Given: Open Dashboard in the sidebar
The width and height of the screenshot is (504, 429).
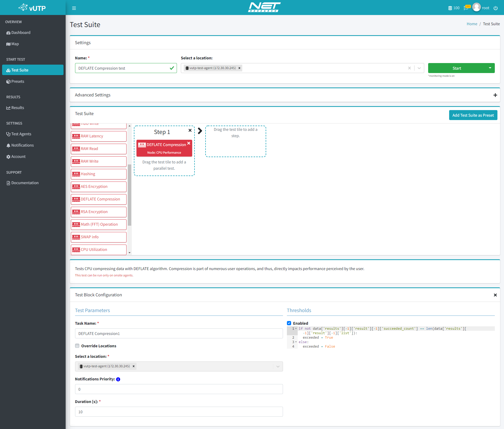Looking at the screenshot, I should click(33, 33).
